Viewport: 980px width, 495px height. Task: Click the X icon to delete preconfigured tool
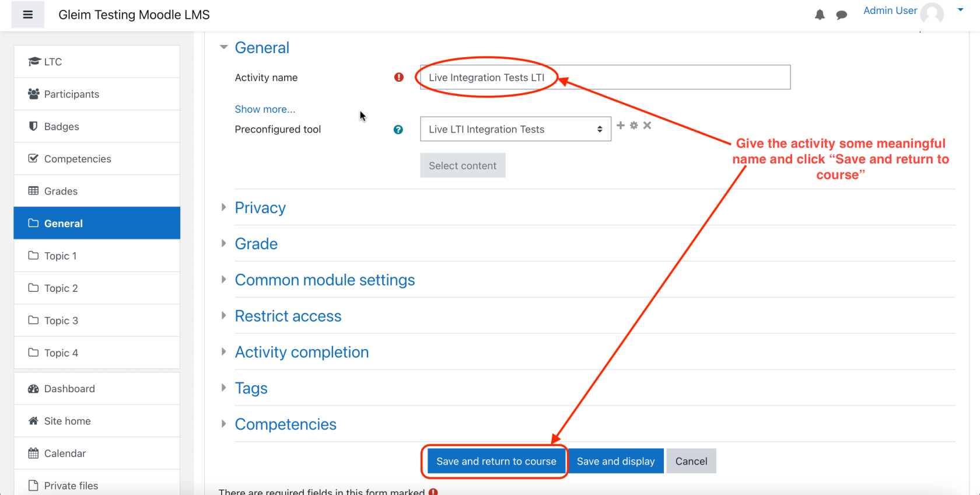[x=647, y=126]
